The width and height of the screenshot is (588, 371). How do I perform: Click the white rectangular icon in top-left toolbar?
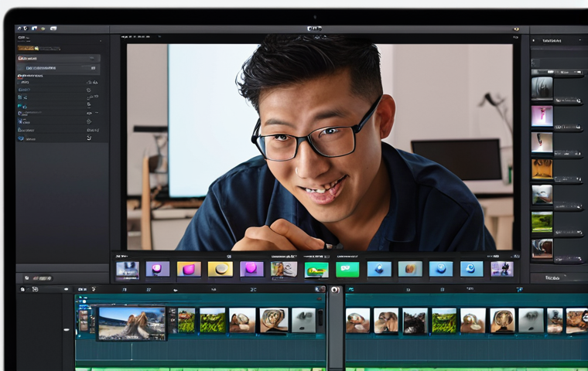pyautogui.click(x=53, y=28)
